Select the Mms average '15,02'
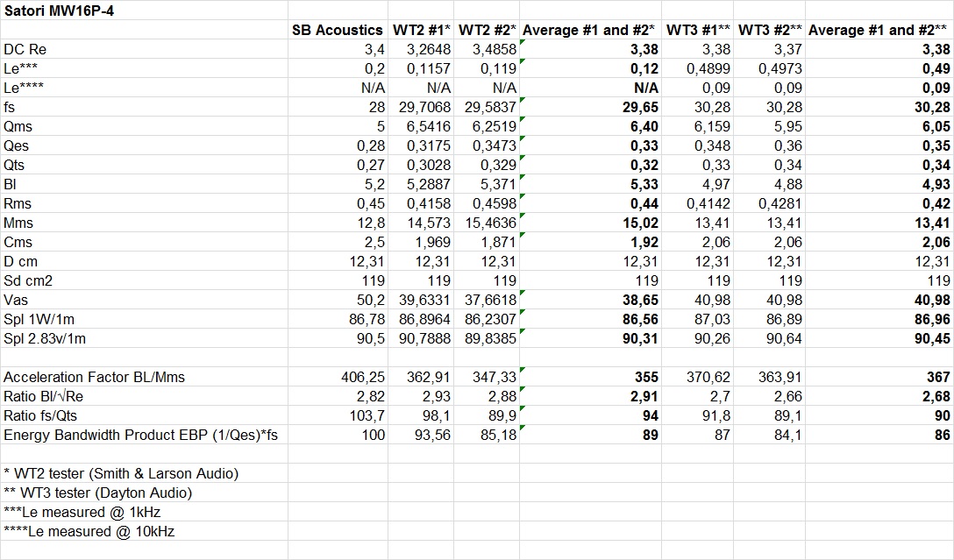This screenshot has height=560, width=954. (x=641, y=223)
